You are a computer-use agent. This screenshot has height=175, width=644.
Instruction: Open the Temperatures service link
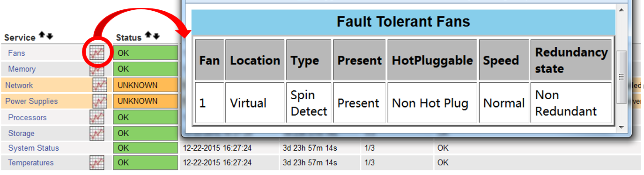click(x=31, y=163)
